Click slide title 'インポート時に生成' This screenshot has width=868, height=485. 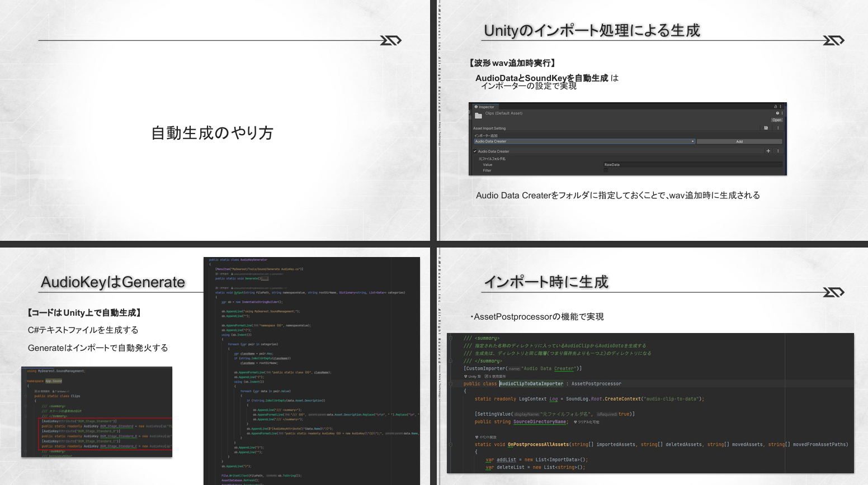(546, 282)
